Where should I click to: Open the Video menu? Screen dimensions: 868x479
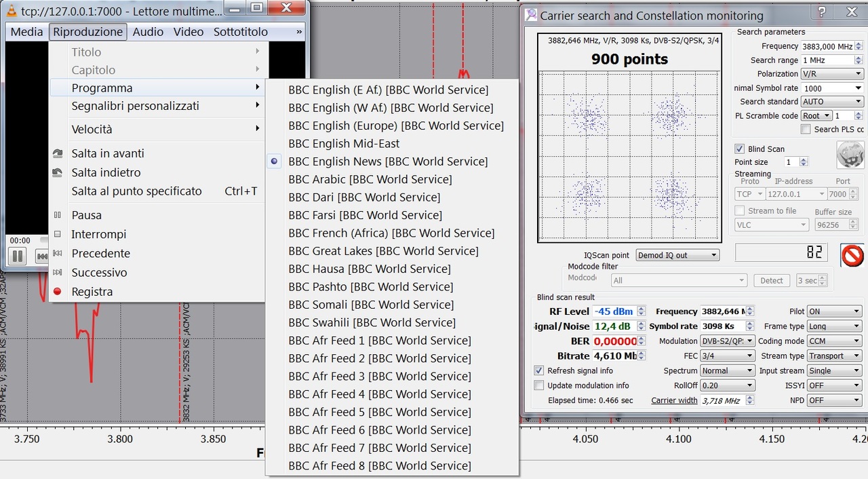(189, 32)
